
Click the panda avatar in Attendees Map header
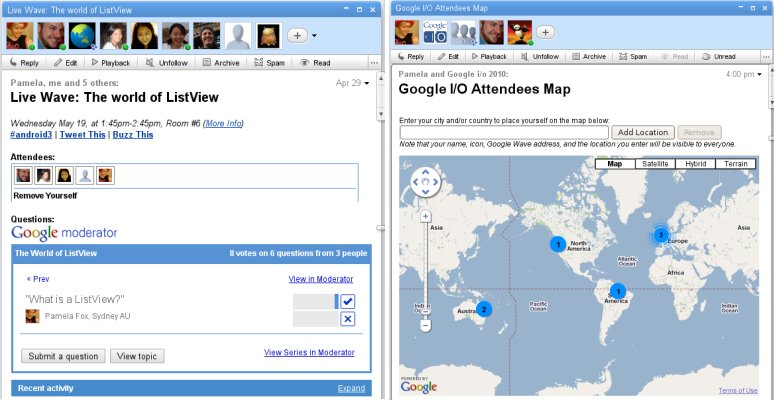(520, 32)
